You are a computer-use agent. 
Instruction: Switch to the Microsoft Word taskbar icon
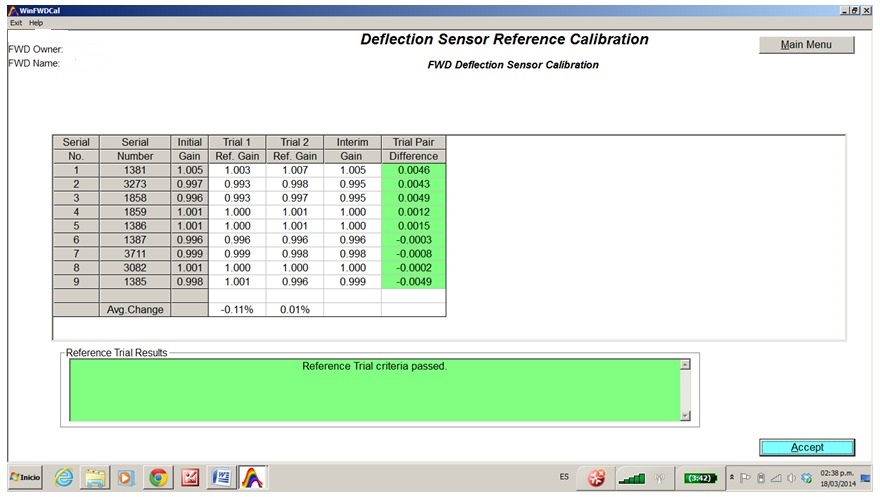tap(221, 478)
